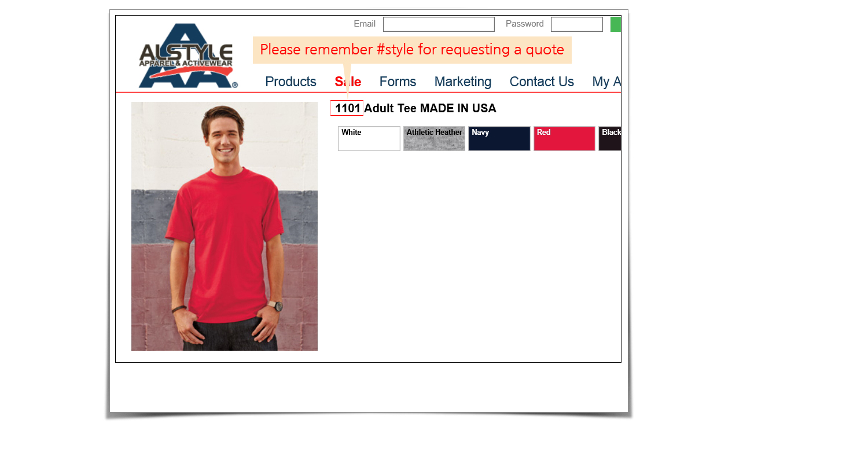Viewport: 868px width, 463px height.
Task: Click the red t-shirt product photo
Action: 225,226
